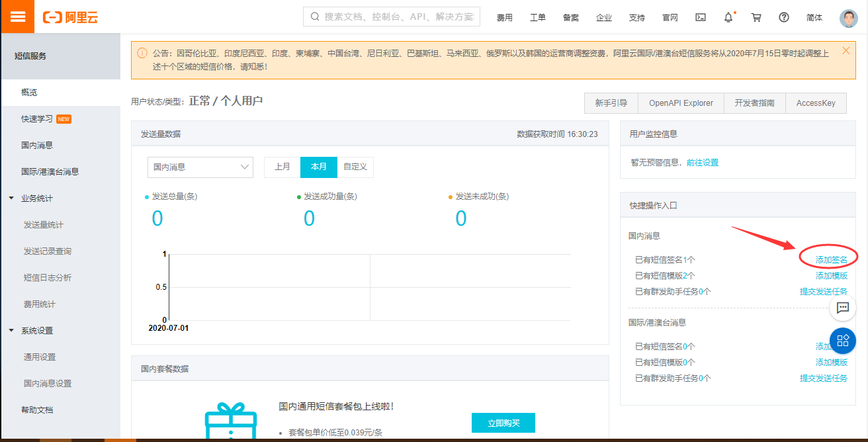Image resolution: width=868 pixels, height=442 pixels.
Task: Open 支持 in top navigation
Action: coord(637,18)
